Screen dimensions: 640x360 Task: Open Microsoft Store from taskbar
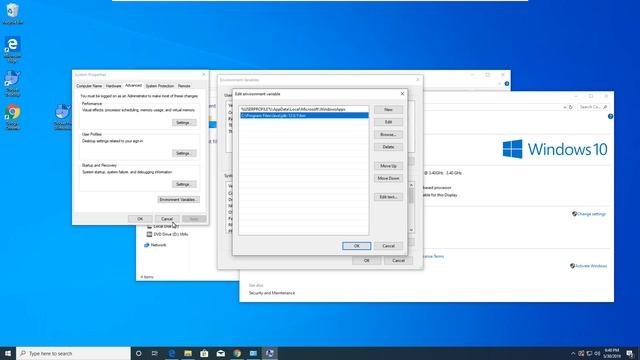click(x=204, y=353)
